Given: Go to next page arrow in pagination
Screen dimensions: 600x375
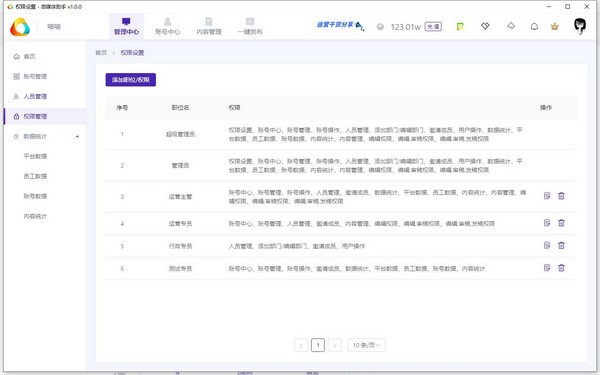Looking at the screenshot, I should (334, 345).
